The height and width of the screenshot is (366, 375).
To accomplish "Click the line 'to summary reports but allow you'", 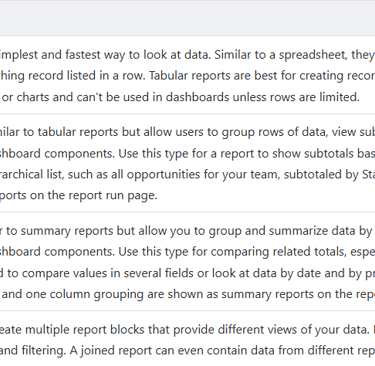I will click(x=187, y=231).
